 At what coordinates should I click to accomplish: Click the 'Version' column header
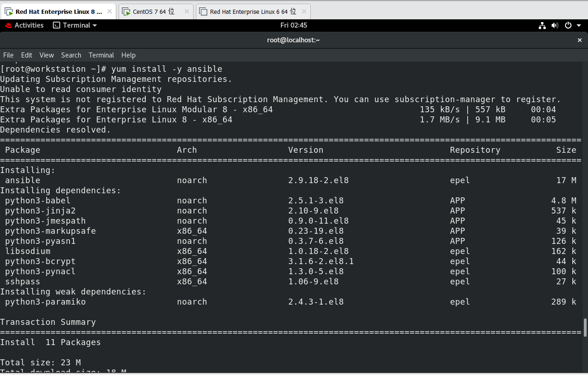pyautogui.click(x=306, y=150)
